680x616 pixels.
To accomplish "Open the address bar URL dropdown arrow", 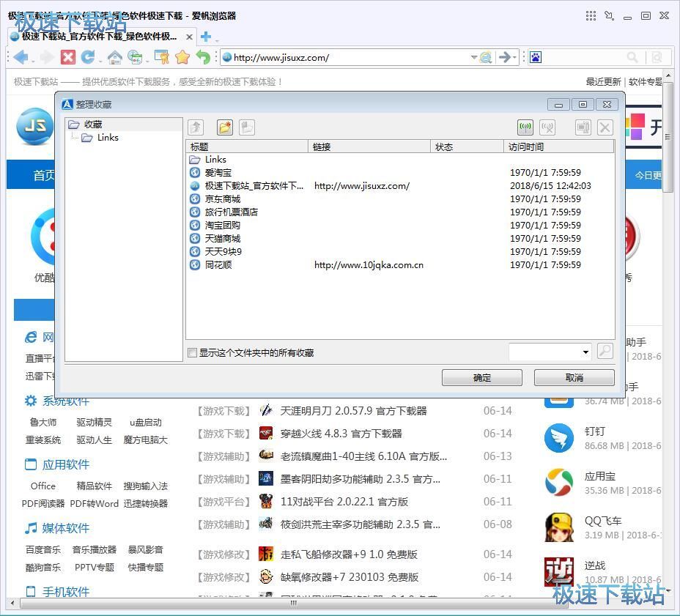I will (x=474, y=57).
